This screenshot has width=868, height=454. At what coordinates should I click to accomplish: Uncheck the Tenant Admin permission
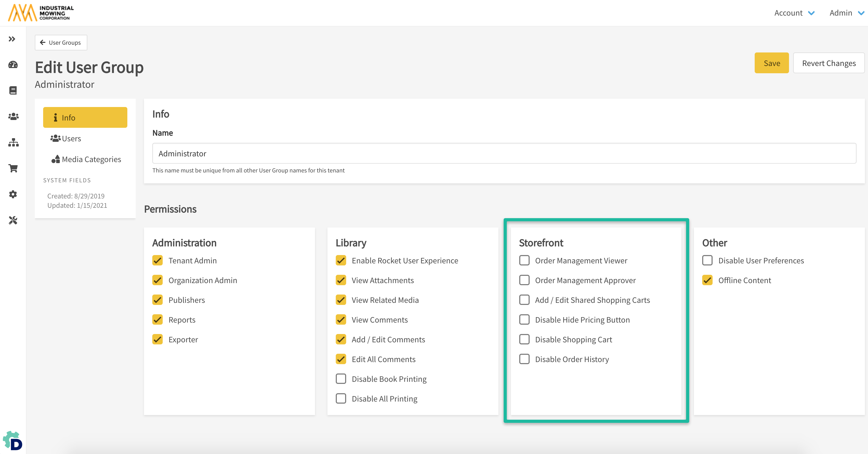[157, 260]
